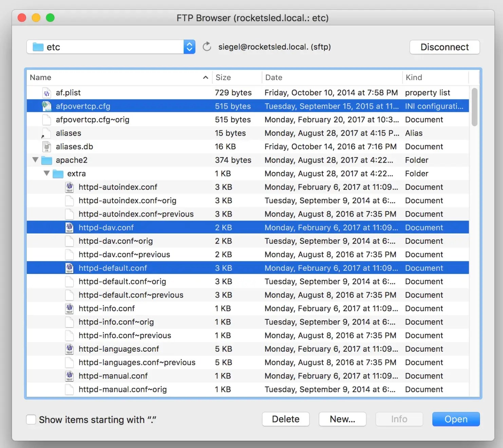Sort files by the Size column header

[x=223, y=77]
